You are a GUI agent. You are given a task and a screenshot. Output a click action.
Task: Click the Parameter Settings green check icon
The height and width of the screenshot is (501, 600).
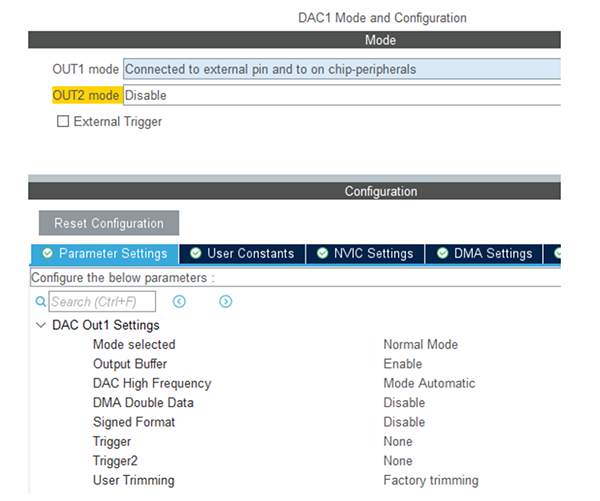tap(46, 254)
